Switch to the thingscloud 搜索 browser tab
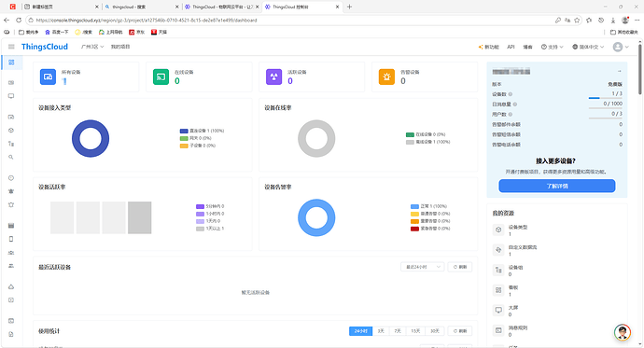This screenshot has width=644, height=348. 141,7
